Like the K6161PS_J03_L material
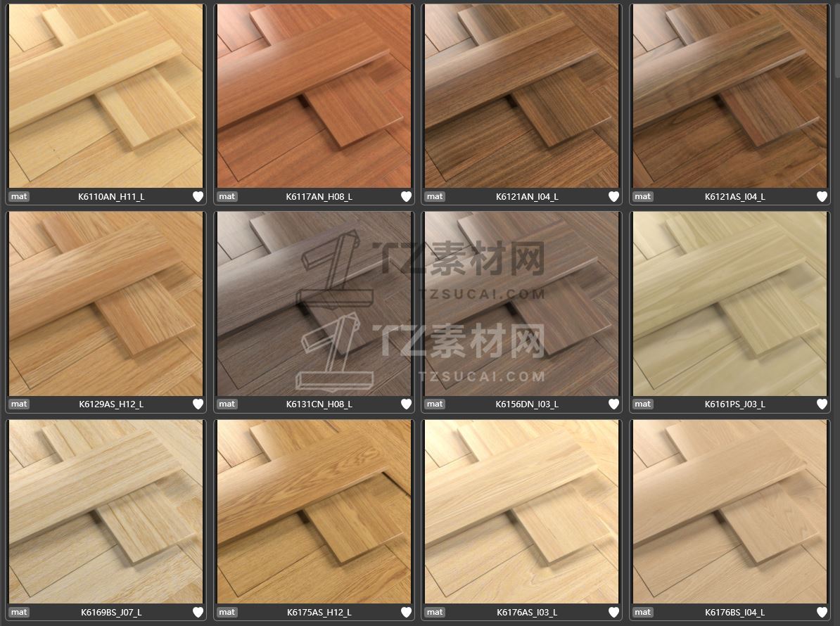Screen dimensions: 840x626 [822, 404]
